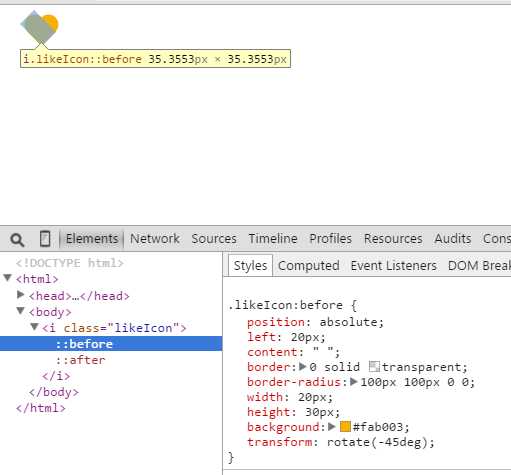Screen dimensions: 511x475
Task: Expand the background shorthand arrow
Action: pos(332,427)
